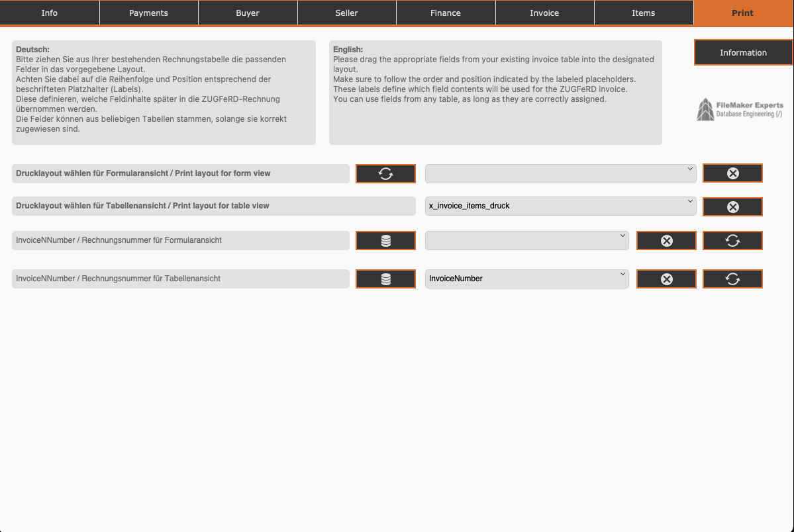Click refresh icon for form view print layout
The height and width of the screenshot is (532, 794).
pyautogui.click(x=385, y=174)
